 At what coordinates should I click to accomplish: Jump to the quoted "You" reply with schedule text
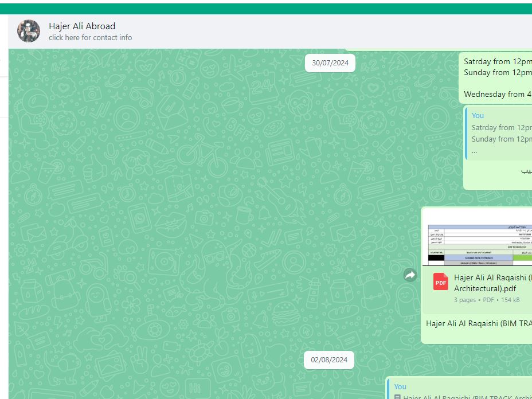499,133
